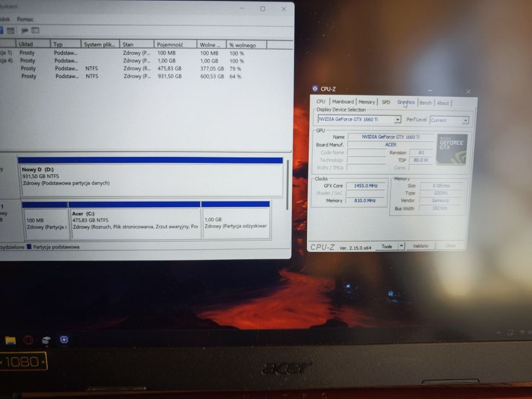Open File Explorer from the taskbar
The width and height of the screenshot is (532, 399).
coord(10,340)
